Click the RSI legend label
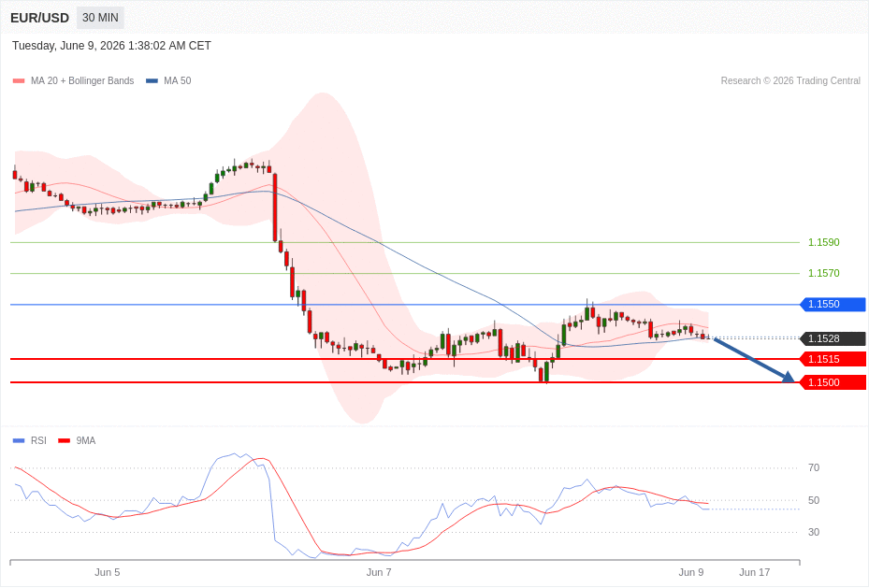This screenshot has width=869, height=588. (38, 440)
